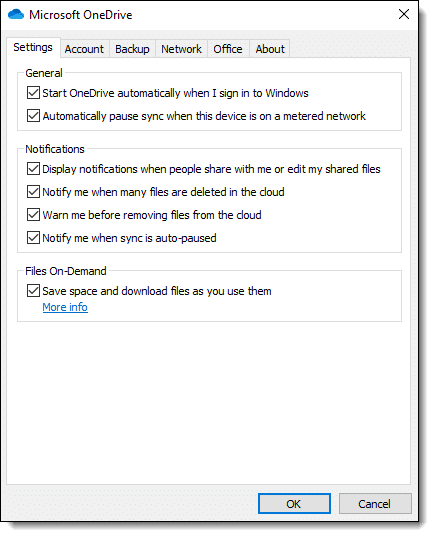Screen dimensions: 434x537
Task: Click the Notifications group heading
Action: click(55, 149)
